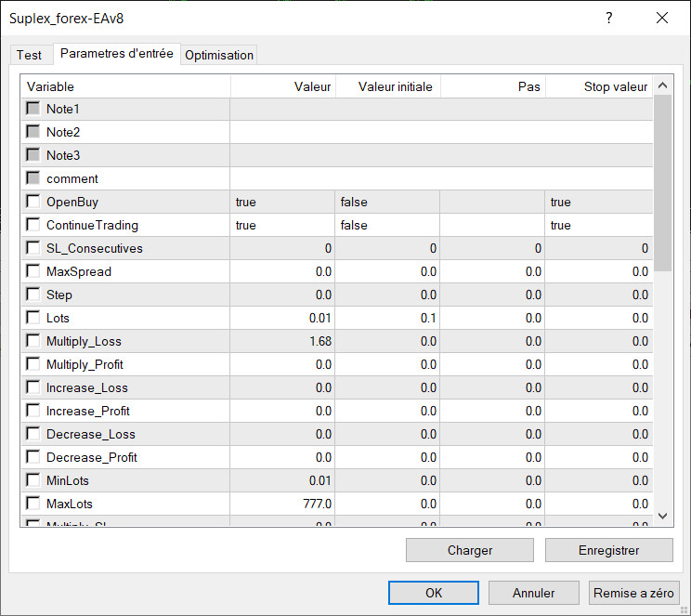Select the Multiply_Loss value 1.68 cell
The image size is (691, 616).
(282, 341)
